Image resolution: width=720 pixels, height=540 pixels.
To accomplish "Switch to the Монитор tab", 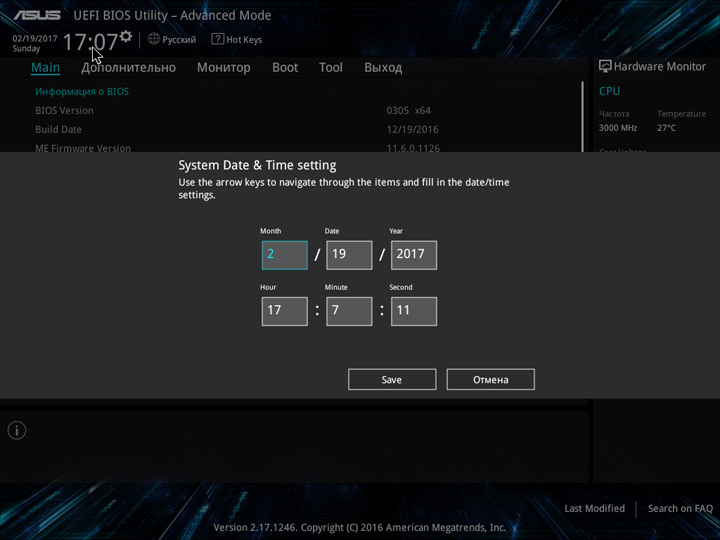I will coord(224,68).
